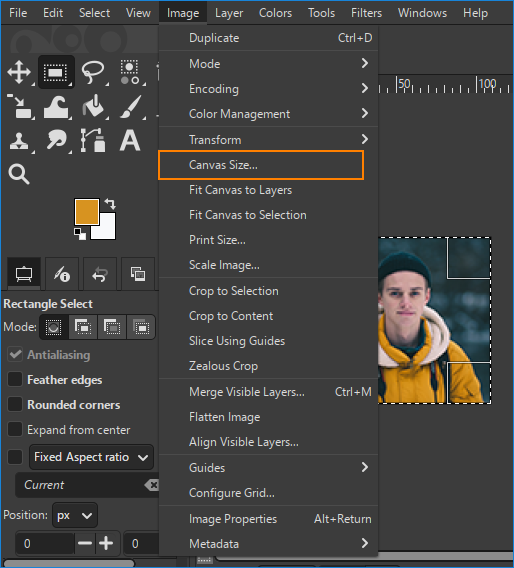Click the orange foreground color swatch

pos(87,212)
